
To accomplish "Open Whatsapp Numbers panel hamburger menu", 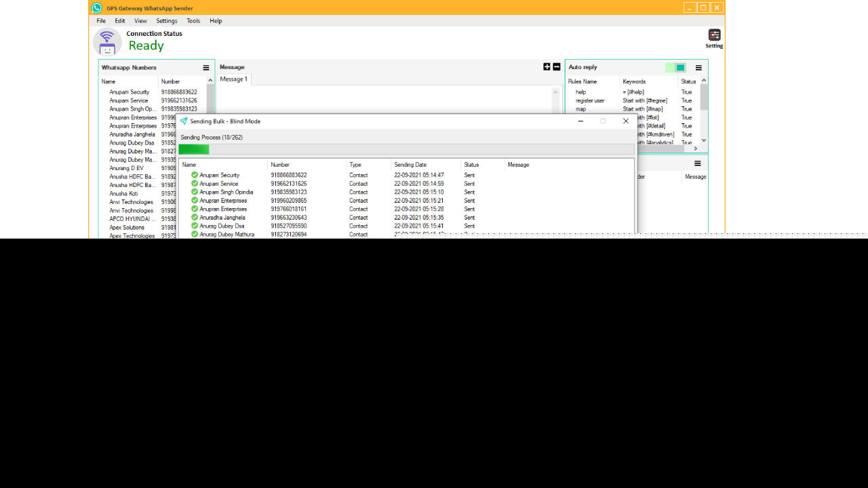I will click(206, 68).
